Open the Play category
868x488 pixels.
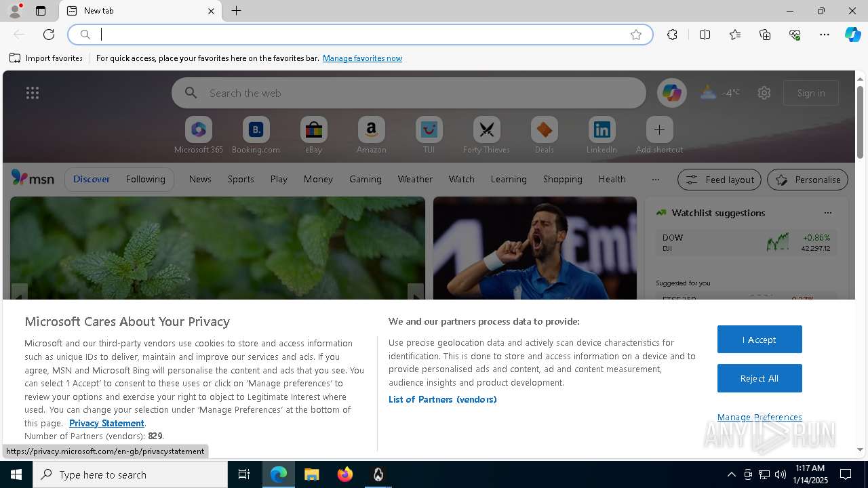pos(279,179)
